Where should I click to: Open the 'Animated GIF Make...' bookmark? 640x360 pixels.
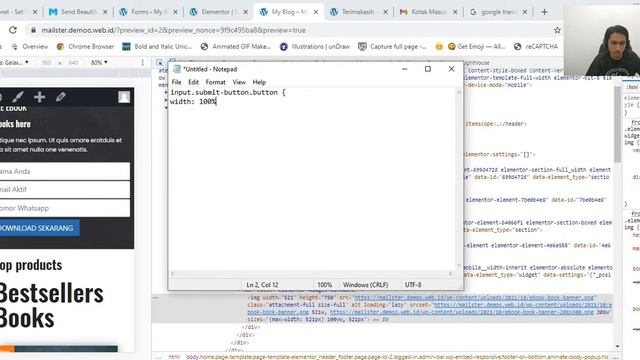236,47
